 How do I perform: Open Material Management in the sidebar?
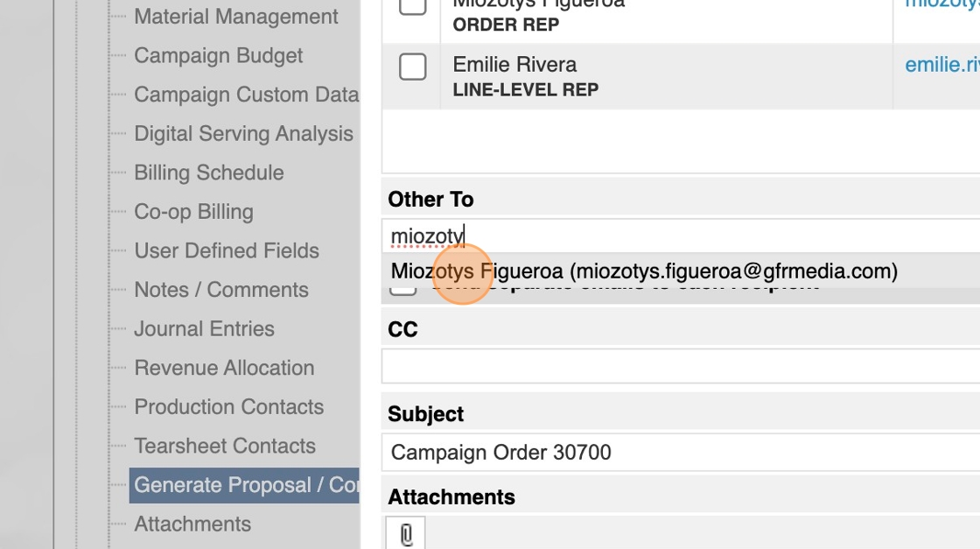point(235,17)
